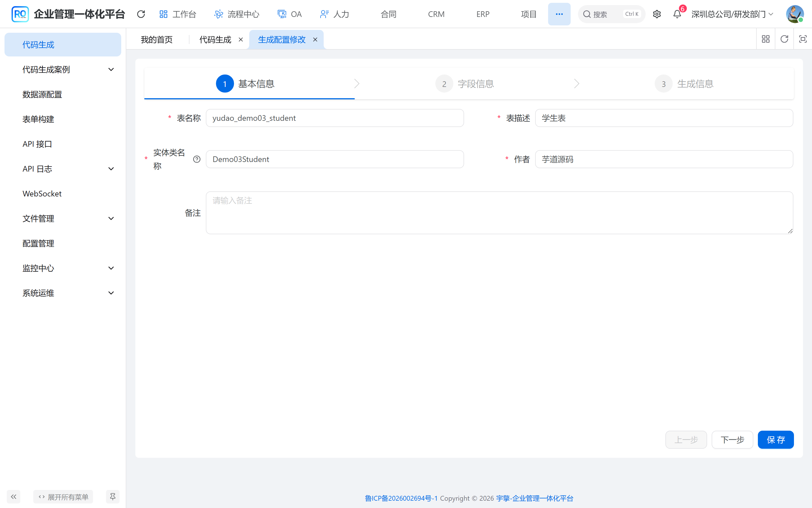
Task: Click the 保存 button
Action: coord(776,439)
